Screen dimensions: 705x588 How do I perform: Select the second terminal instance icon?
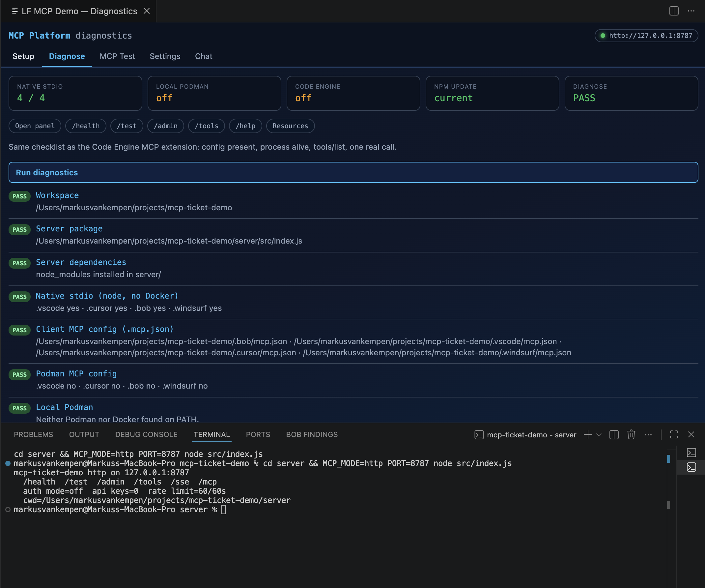pyautogui.click(x=691, y=467)
